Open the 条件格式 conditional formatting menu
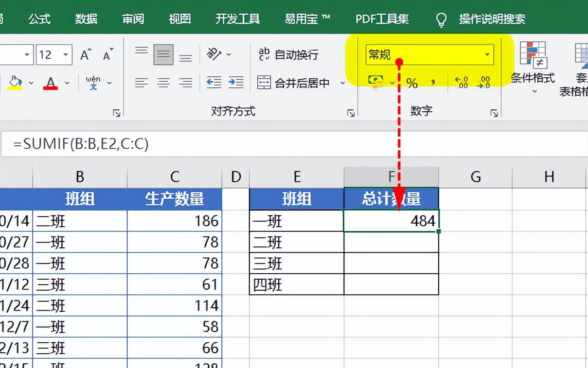Viewport: 588px width, 368px height. click(x=533, y=68)
